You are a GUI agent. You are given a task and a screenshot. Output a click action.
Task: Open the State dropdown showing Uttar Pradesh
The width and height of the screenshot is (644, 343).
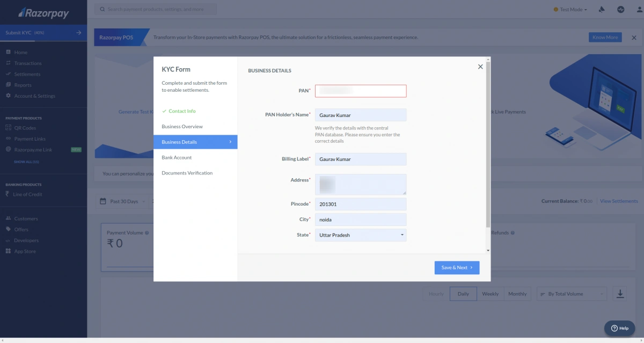point(361,235)
